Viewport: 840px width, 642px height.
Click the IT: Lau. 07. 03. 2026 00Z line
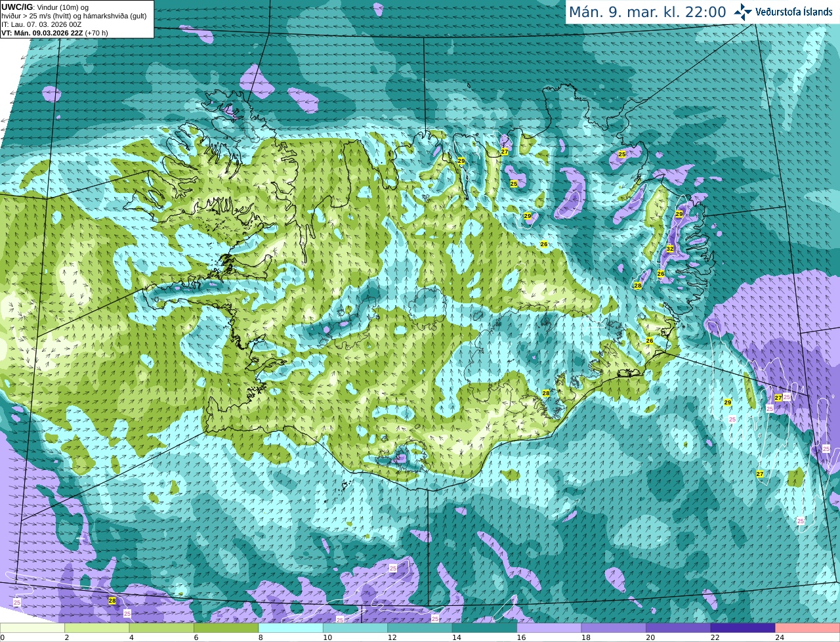(x=41, y=24)
